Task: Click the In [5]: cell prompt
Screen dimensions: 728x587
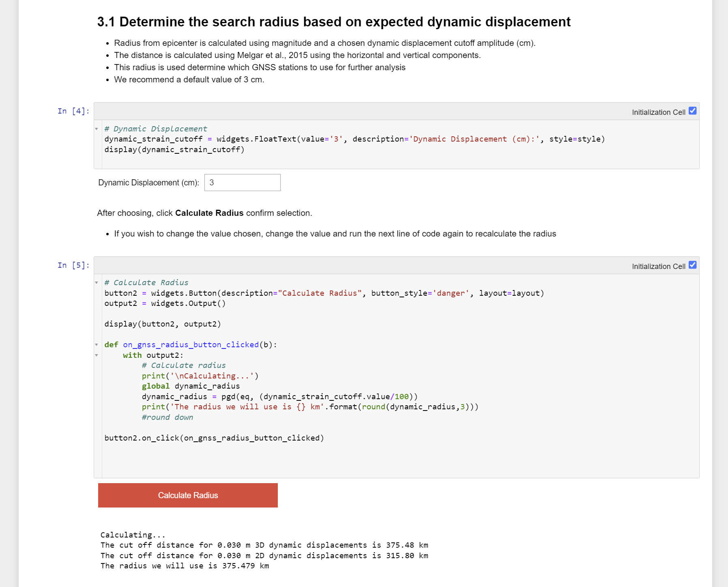Action: click(x=72, y=265)
